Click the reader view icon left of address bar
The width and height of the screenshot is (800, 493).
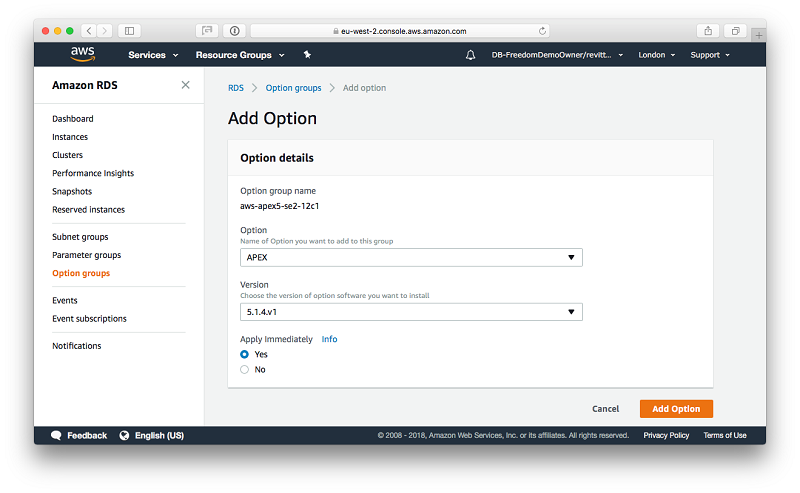207,31
